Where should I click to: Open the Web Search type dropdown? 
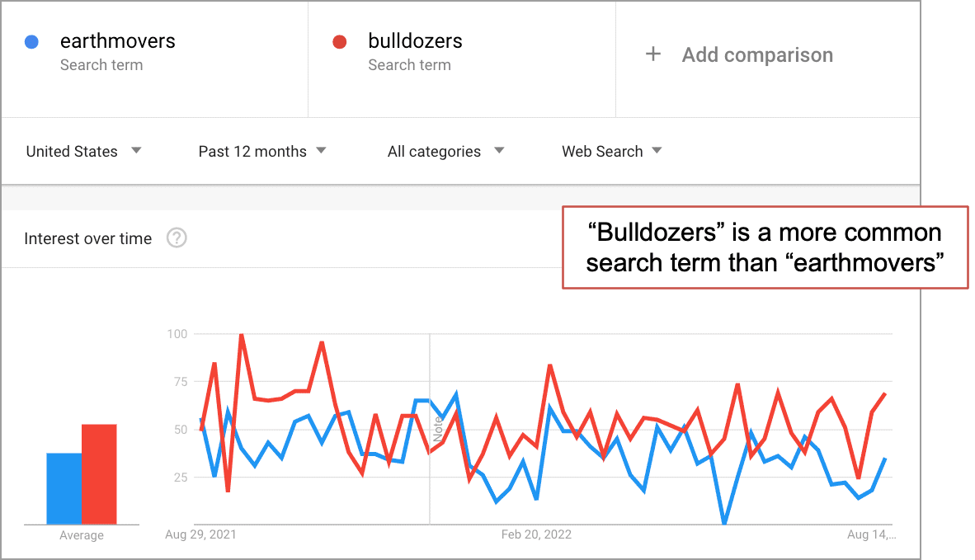(x=612, y=151)
